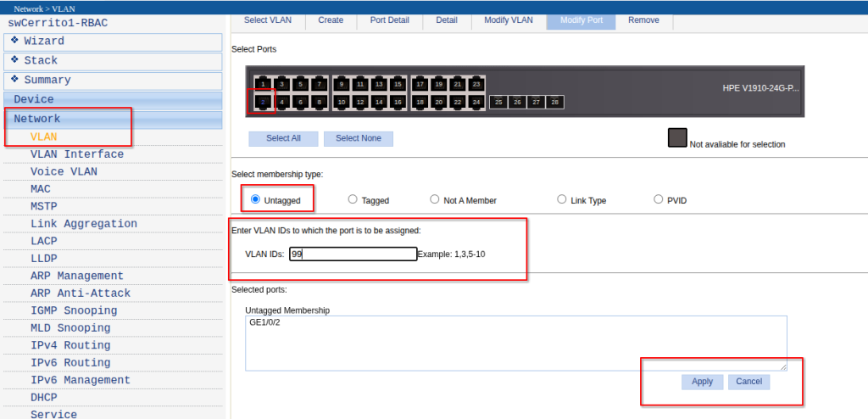
Task: Expand the Summary menu section
Action: point(113,81)
